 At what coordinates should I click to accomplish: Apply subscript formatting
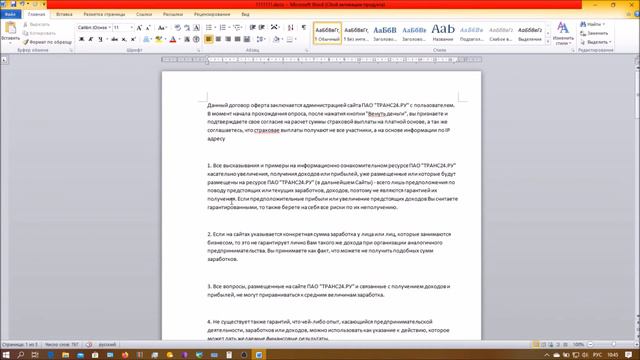tap(124, 39)
